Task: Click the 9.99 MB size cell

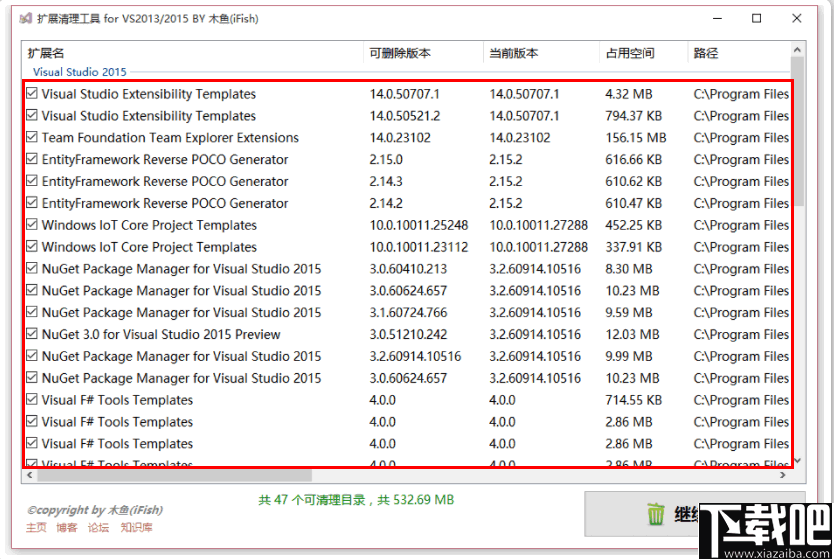Action: 629,356
